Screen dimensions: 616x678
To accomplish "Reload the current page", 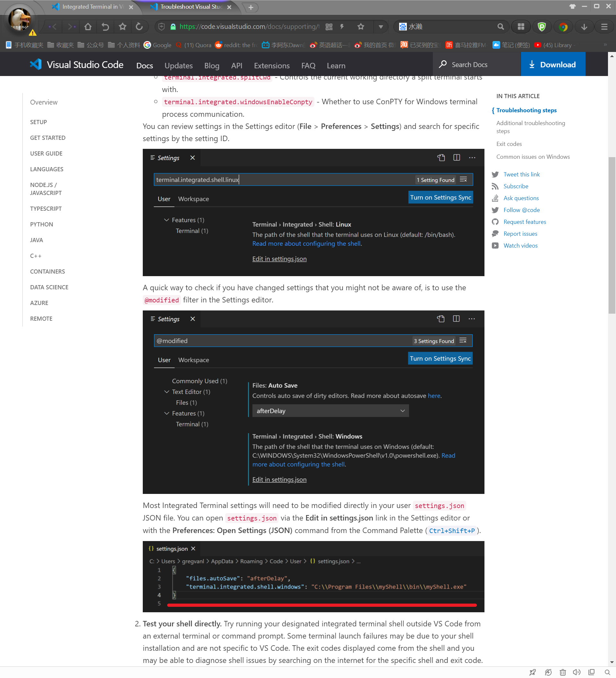I will coord(139,27).
